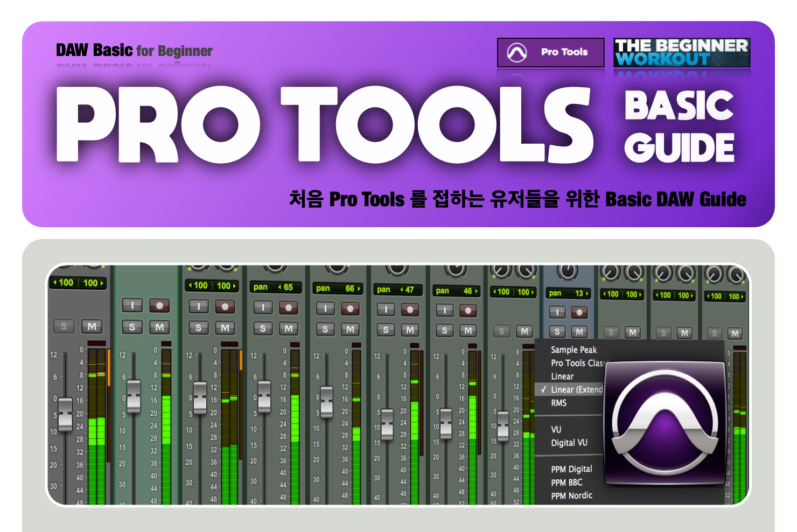The height and width of the screenshot is (532, 797).
Task: Enable input monitor on pan 46 channel
Action: 444,311
